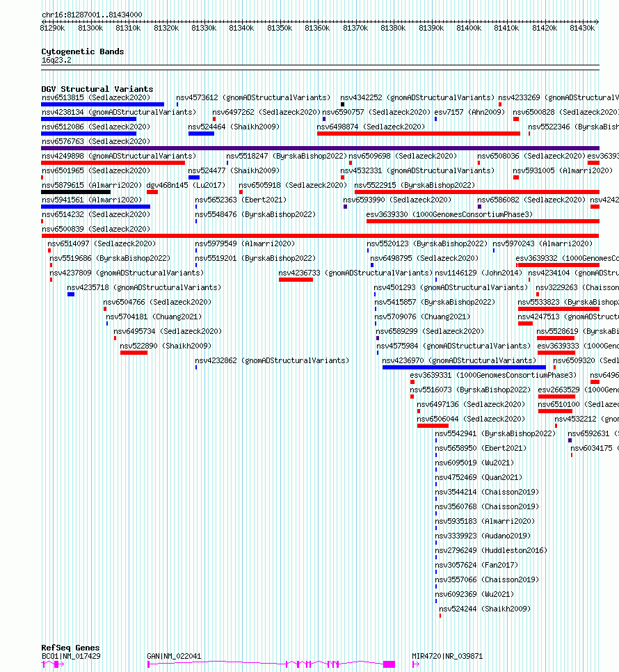Click the blue bar of nsv524464
619x672 pixels.
201,134
